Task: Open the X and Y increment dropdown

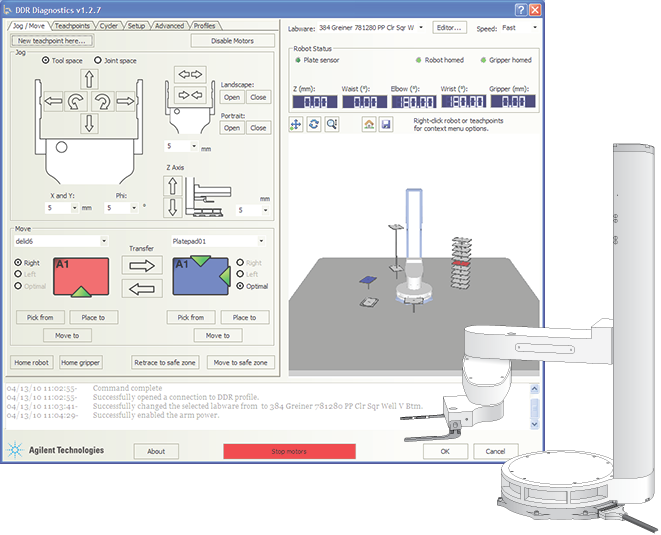Action: 75,208
